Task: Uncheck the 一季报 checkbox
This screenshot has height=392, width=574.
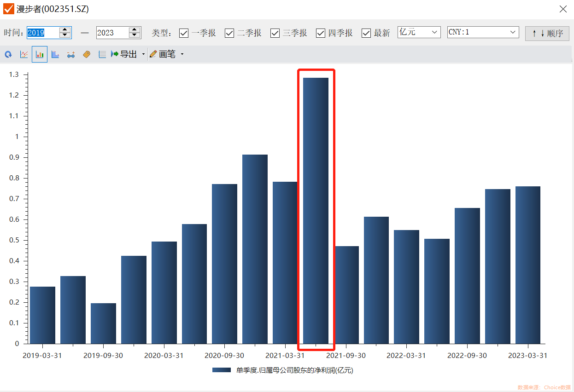Action: click(184, 33)
